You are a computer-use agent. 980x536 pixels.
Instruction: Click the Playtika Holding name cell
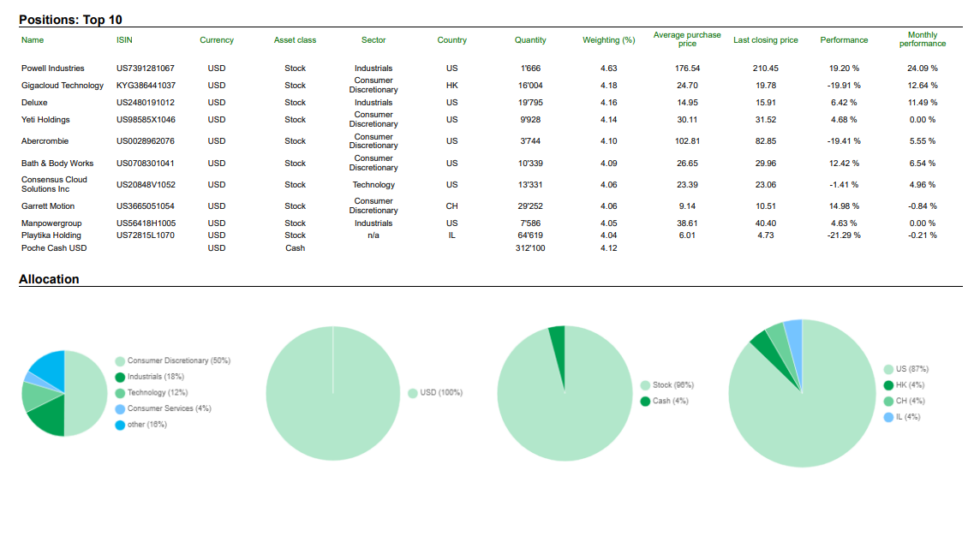tap(51, 235)
